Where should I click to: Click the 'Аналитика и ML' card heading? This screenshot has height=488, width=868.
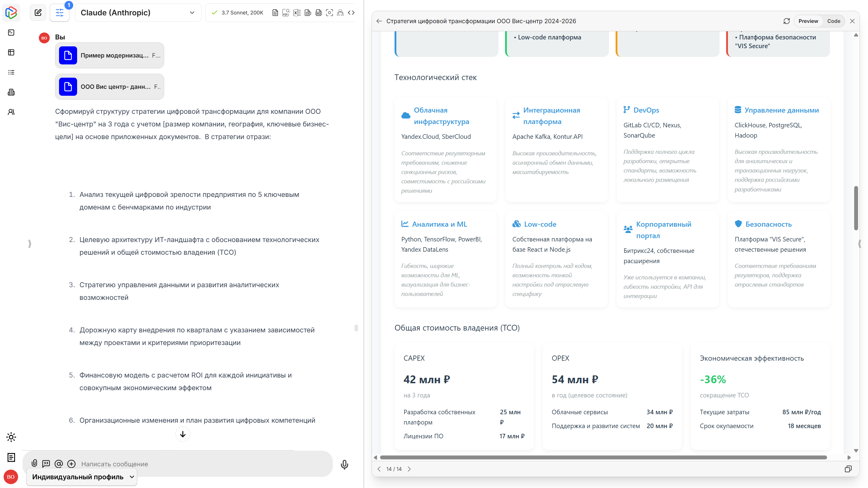(439, 224)
